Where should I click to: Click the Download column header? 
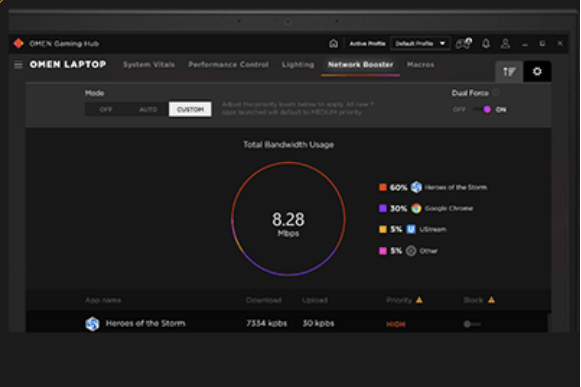click(263, 300)
